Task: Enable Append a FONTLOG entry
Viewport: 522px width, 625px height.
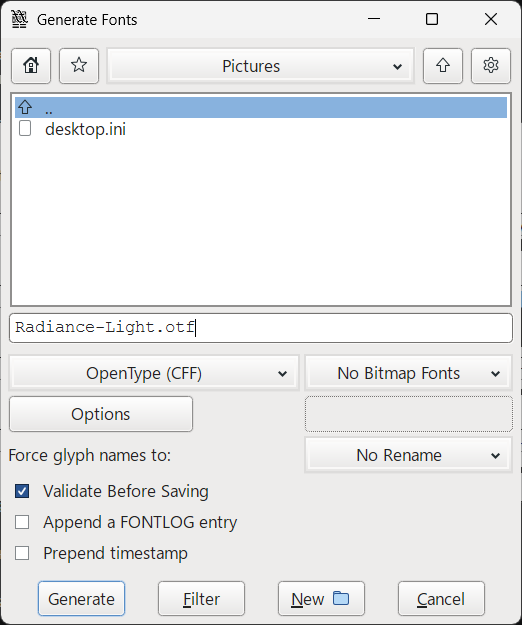Action: click(22, 522)
